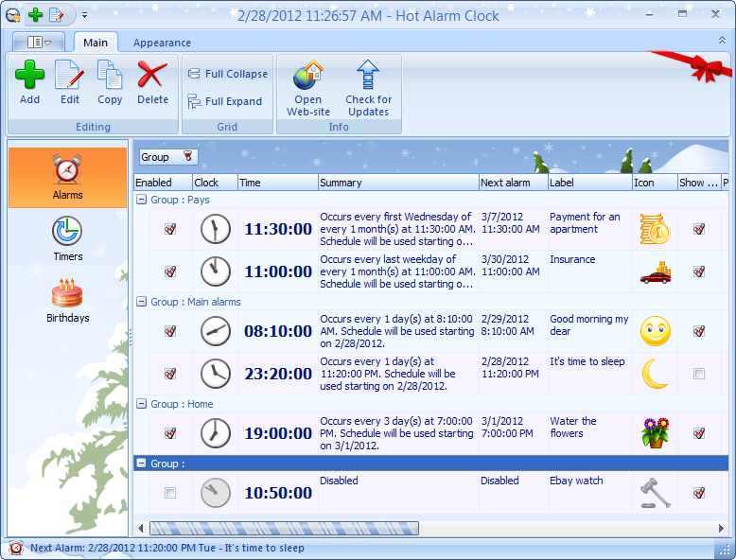Screen dimensions: 736x560
Task: Click the Edit alarm icon in ribbon
Action: (x=69, y=75)
